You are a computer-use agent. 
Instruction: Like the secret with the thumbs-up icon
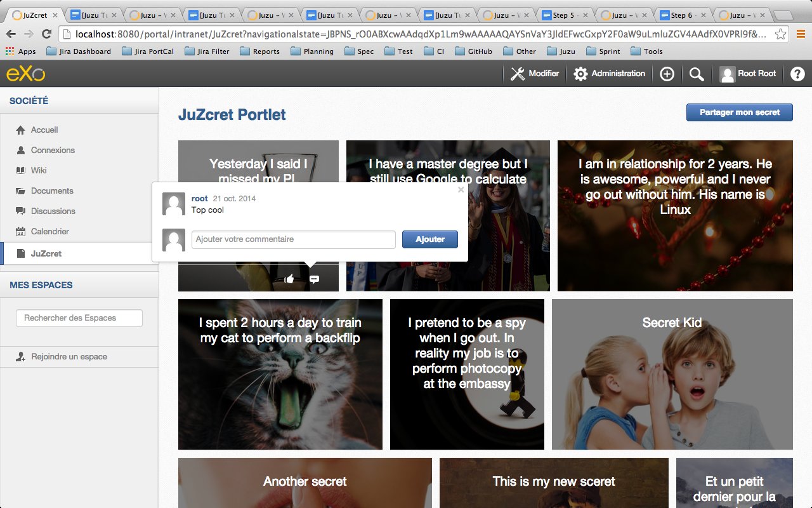coord(289,279)
